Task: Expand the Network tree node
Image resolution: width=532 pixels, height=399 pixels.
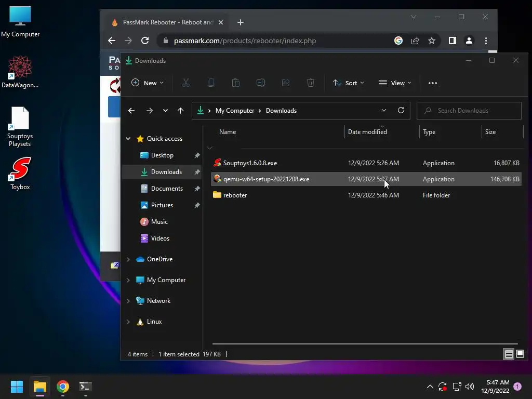Action: [x=128, y=301]
